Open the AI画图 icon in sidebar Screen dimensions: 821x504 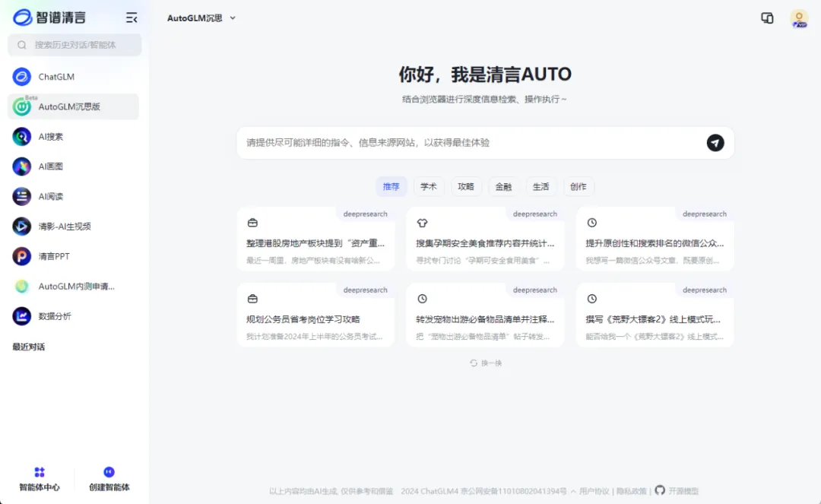pyautogui.click(x=21, y=166)
